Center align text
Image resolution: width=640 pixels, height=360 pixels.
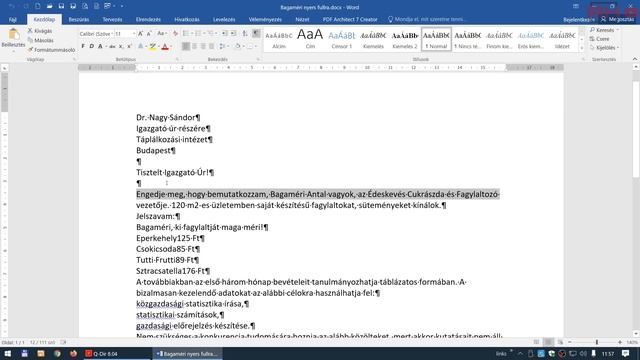pos(194,47)
